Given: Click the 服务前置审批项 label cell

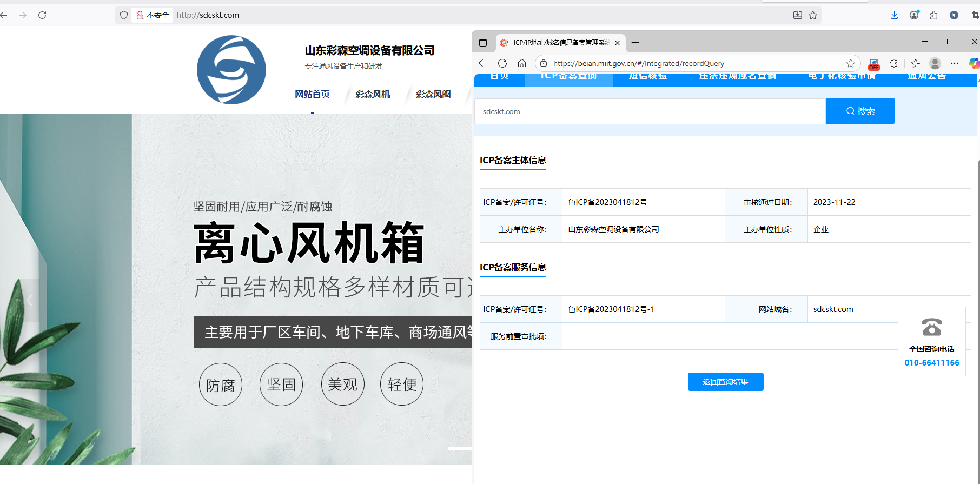Looking at the screenshot, I should [x=521, y=336].
